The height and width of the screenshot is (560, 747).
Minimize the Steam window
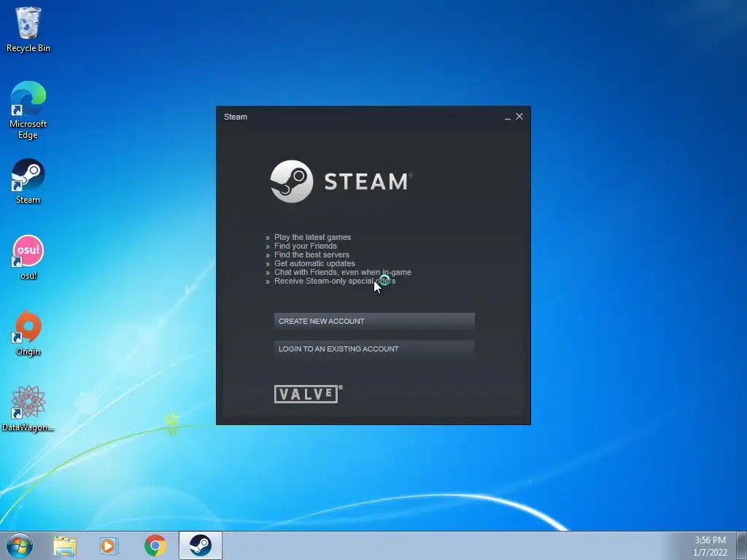coord(508,117)
